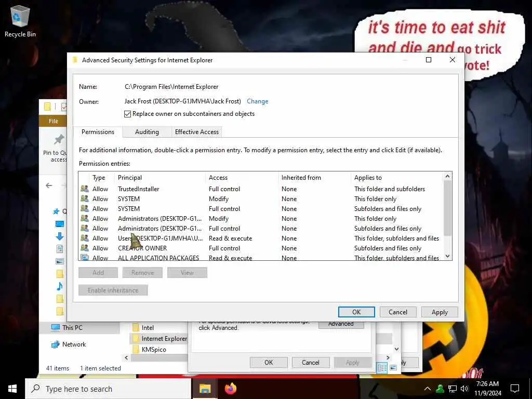Switch File Explorer to the large thumbnails view icon
This screenshot has height=399, width=532.
(x=393, y=368)
